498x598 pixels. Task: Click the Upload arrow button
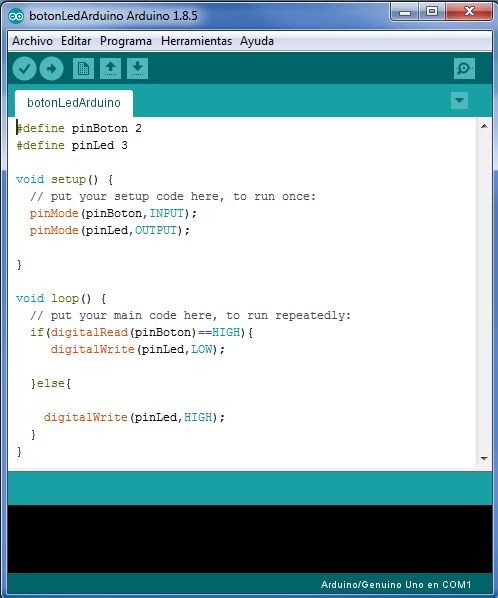tap(51, 69)
